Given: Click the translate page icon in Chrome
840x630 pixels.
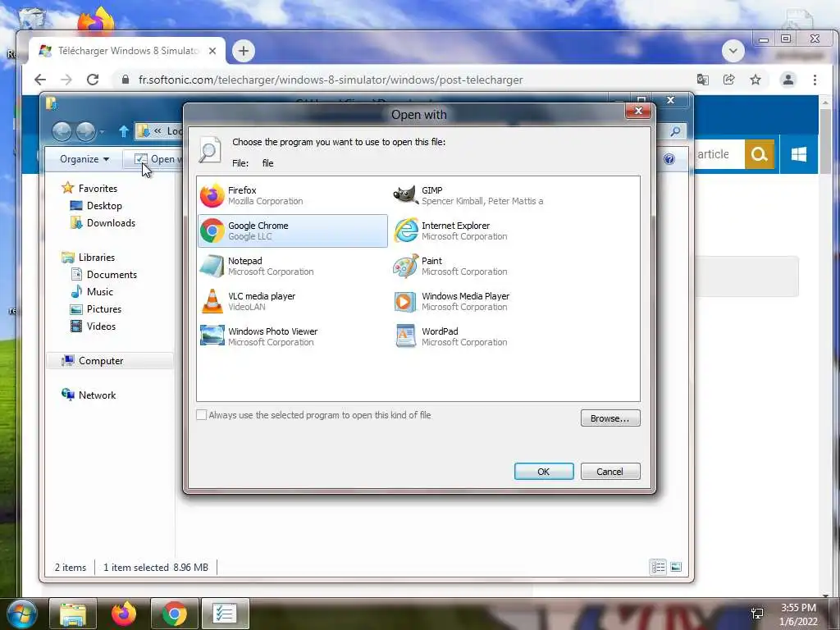Looking at the screenshot, I should tap(702, 80).
